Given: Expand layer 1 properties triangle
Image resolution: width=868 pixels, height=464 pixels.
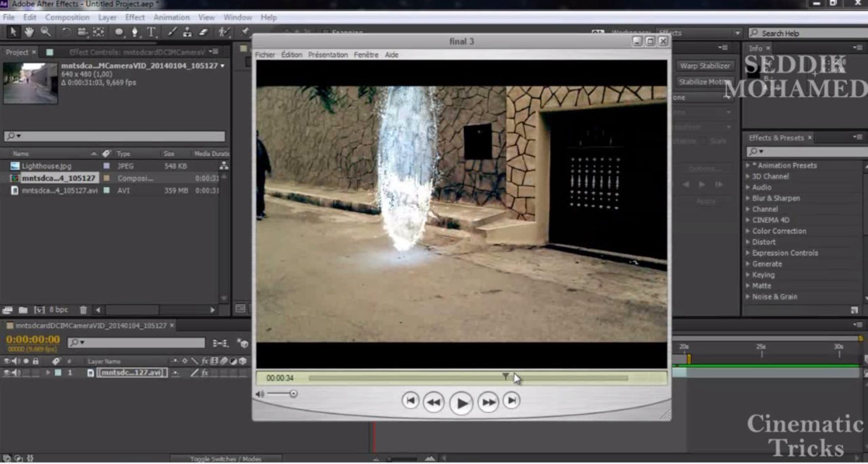Looking at the screenshot, I should (x=48, y=373).
